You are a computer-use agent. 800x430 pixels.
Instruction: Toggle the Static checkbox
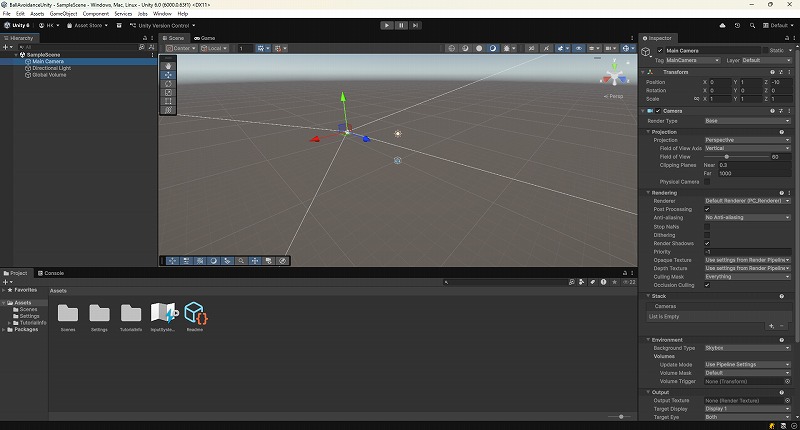(765, 50)
